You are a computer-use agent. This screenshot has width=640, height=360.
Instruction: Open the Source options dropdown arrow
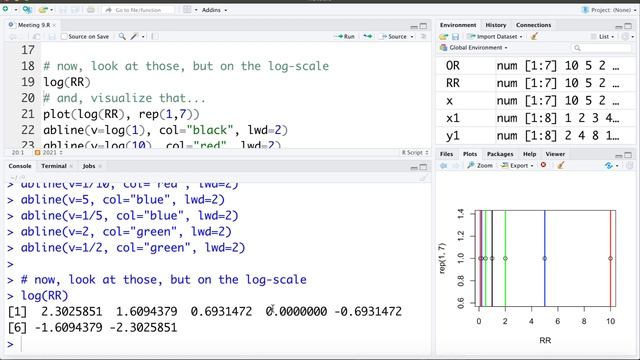pyautogui.click(x=412, y=37)
